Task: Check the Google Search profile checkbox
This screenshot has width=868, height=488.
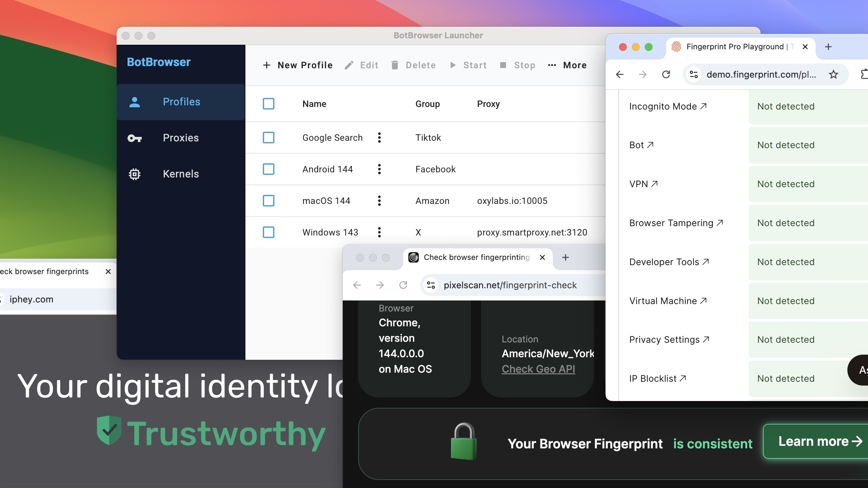Action: coord(268,138)
